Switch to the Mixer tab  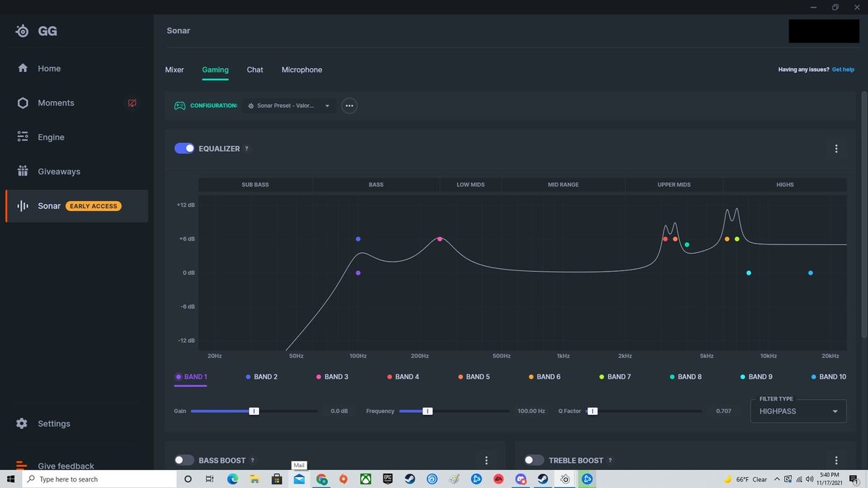click(x=174, y=70)
